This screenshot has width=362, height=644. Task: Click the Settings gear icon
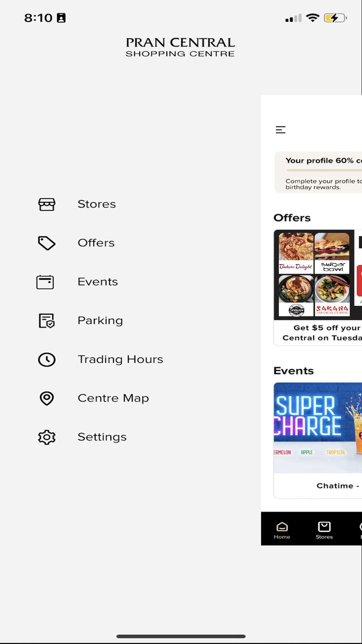[47, 437]
